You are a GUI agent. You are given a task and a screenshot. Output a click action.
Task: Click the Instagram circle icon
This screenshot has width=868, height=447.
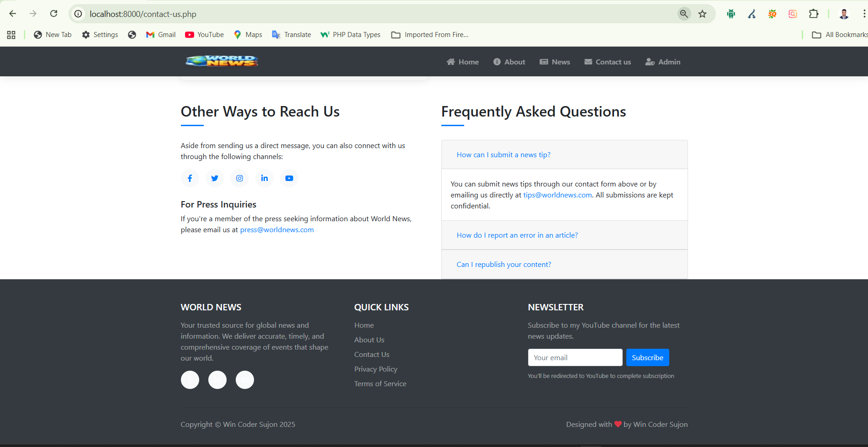pos(239,178)
